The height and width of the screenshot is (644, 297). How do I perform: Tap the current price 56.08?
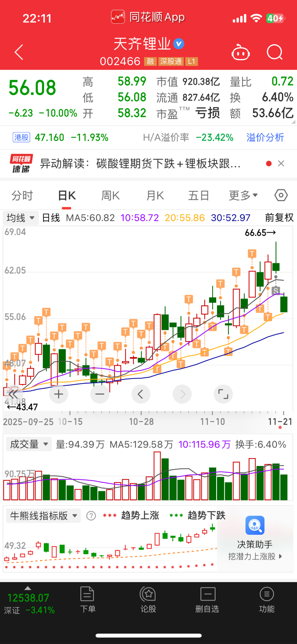pyautogui.click(x=32, y=88)
